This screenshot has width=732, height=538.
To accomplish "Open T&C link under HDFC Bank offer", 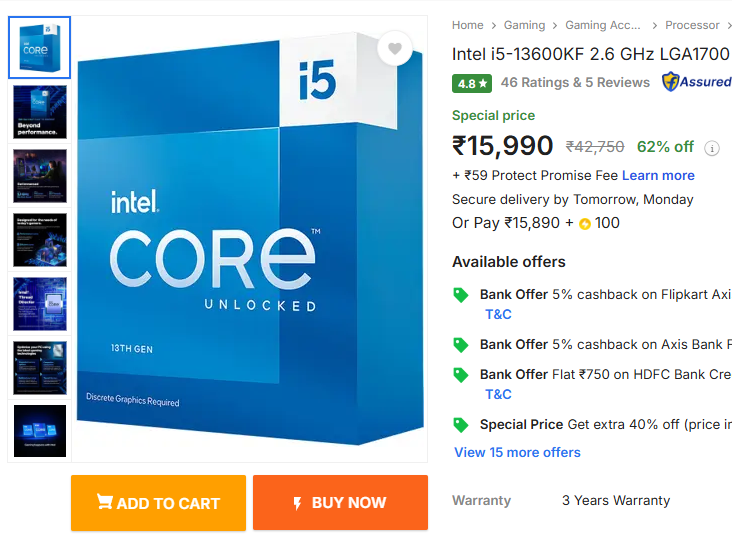I will point(498,395).
